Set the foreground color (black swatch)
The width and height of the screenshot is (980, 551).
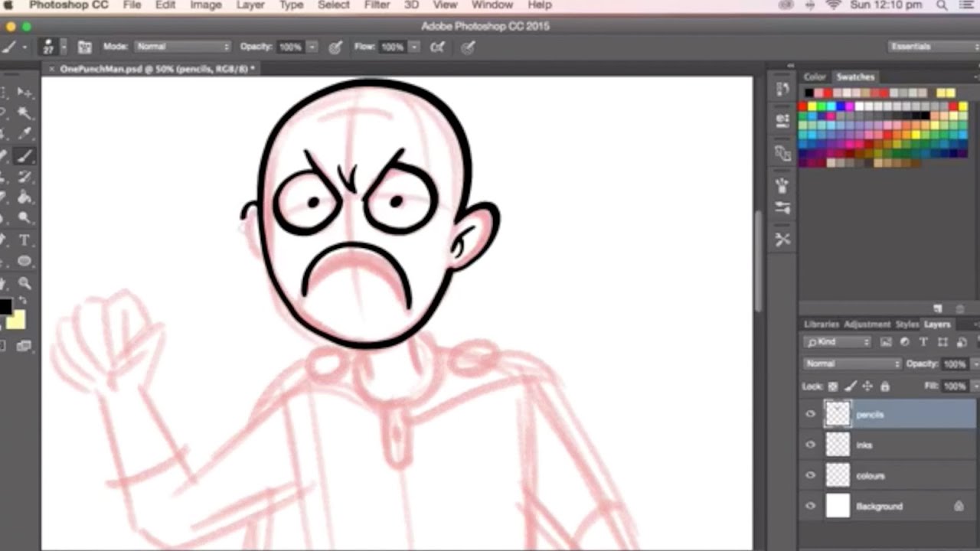pyautogui.click(x=5, y=307)
